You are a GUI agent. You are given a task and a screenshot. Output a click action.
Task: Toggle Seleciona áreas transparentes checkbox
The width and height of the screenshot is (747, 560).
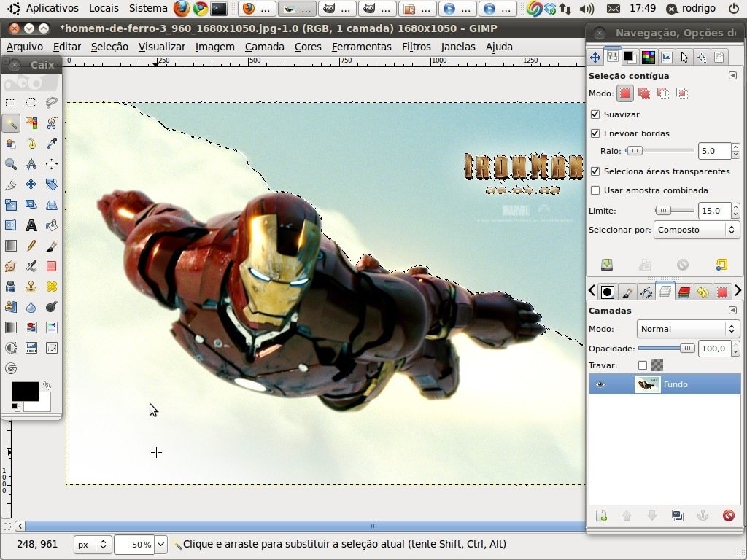(x=595, y=171)
